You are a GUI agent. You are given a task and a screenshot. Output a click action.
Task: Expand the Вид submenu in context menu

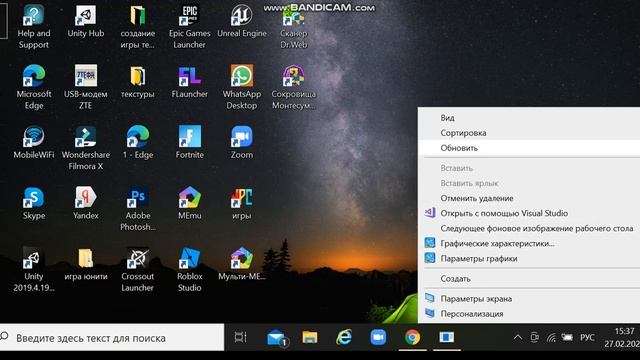pyautogui.click(x=529, y=118)
